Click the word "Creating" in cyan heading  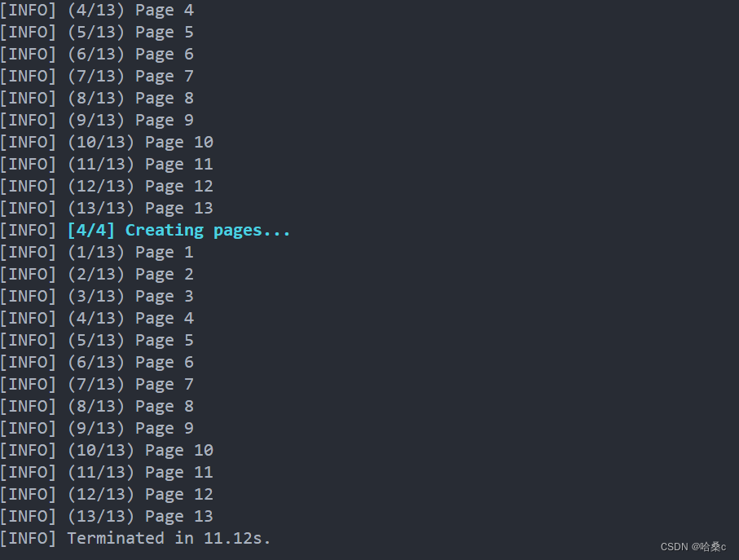(165, 231)
